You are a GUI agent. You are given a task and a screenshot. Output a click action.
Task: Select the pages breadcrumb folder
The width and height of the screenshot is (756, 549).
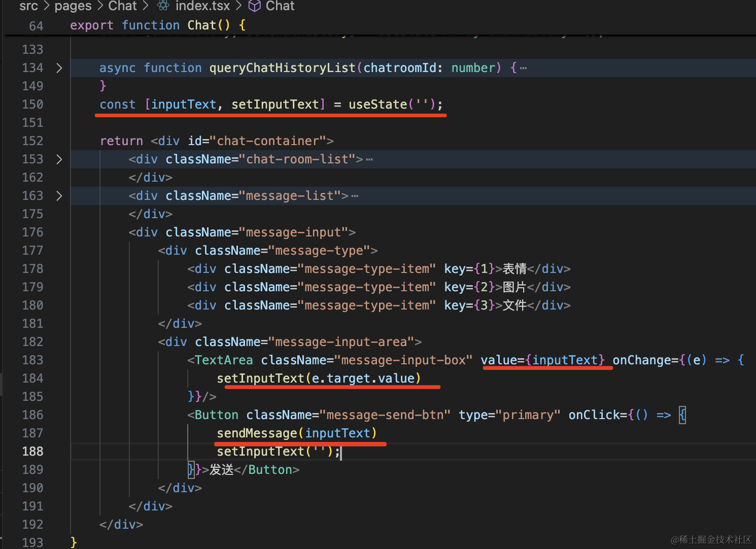point(73,6)
